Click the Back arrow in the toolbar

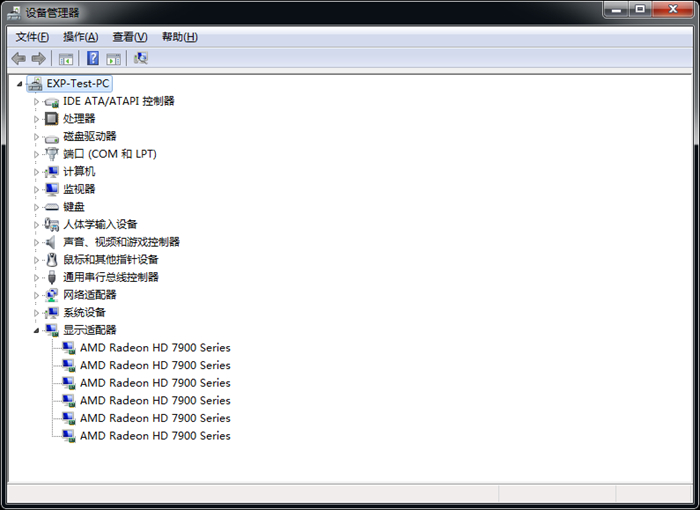18,59
